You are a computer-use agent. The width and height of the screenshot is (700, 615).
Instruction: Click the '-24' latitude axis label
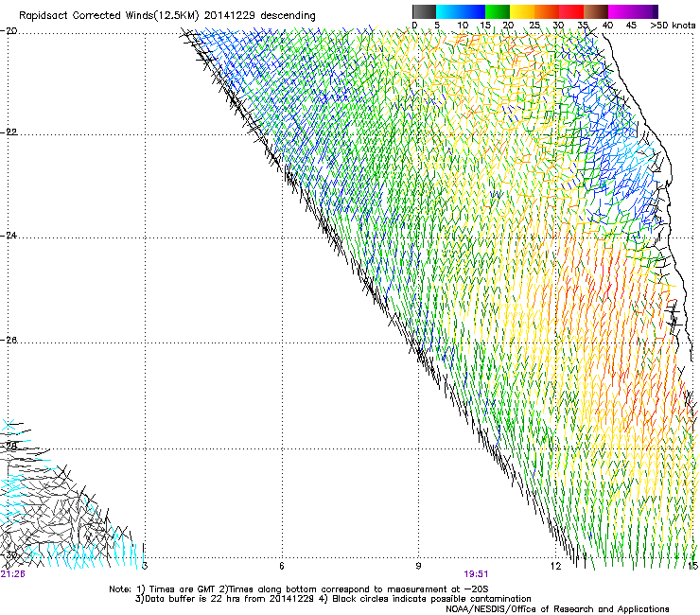pyautogui.click(x=9, y=236)
